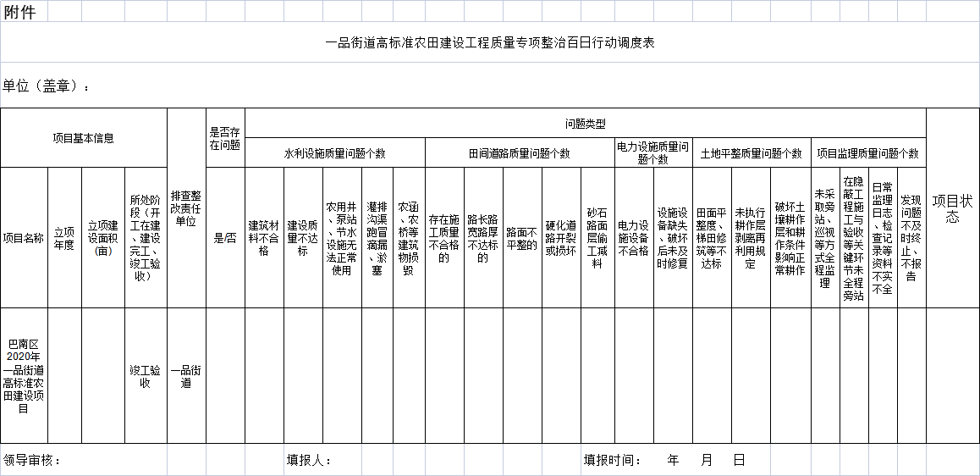The image size is (980, 476).
Task: Select the '建筑材料不合格' column header
Action: (x=264, y=238)
